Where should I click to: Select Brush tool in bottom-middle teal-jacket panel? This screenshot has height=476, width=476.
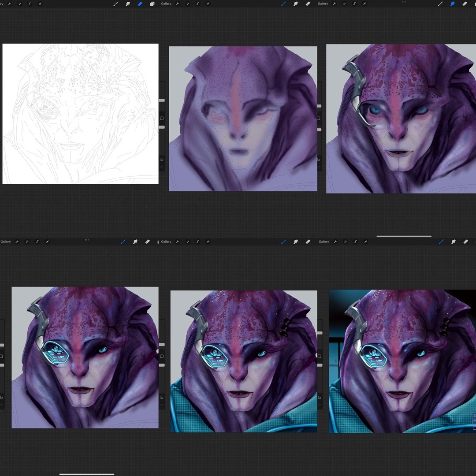click(x=283, y=242)
